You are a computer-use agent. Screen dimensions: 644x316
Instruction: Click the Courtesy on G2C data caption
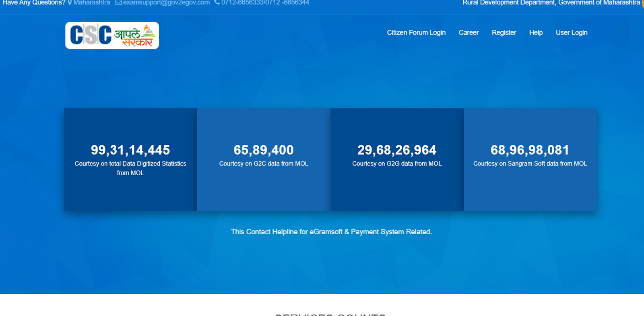(264, 163)
